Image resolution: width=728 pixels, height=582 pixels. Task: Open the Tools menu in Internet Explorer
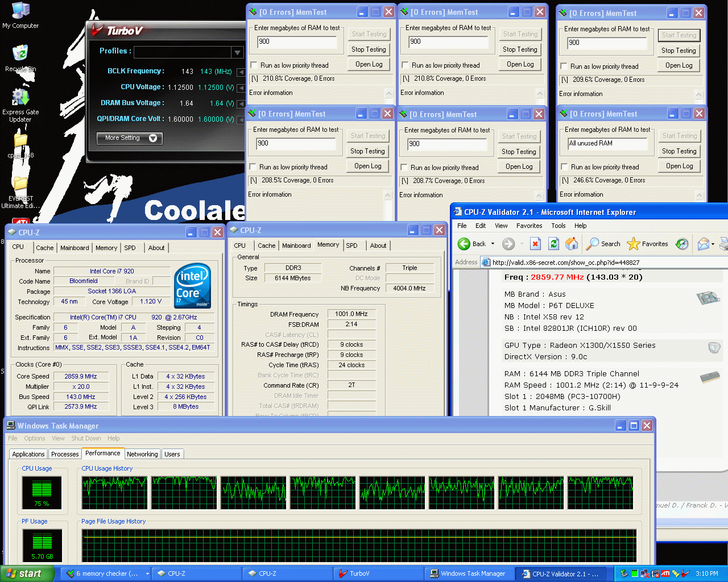click(558, 226)
